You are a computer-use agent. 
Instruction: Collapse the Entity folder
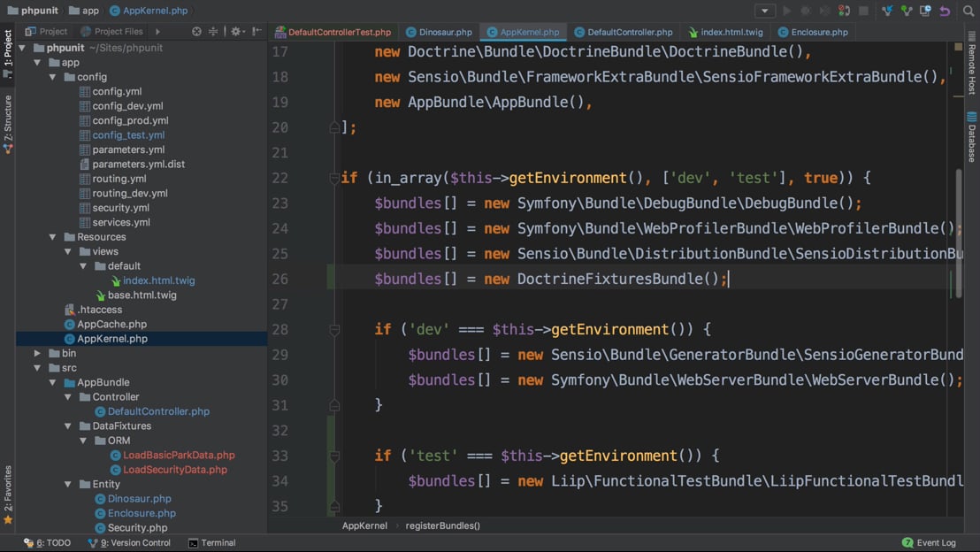68,484
